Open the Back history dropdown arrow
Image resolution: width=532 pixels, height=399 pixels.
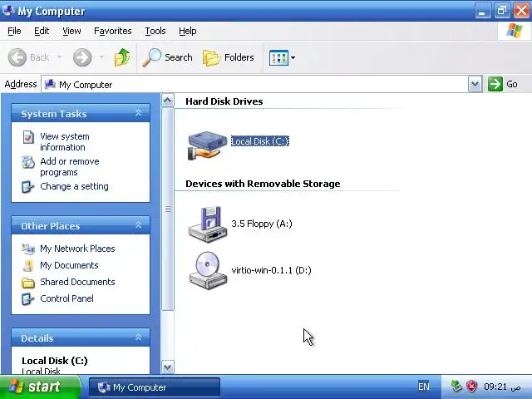point(60,57)
